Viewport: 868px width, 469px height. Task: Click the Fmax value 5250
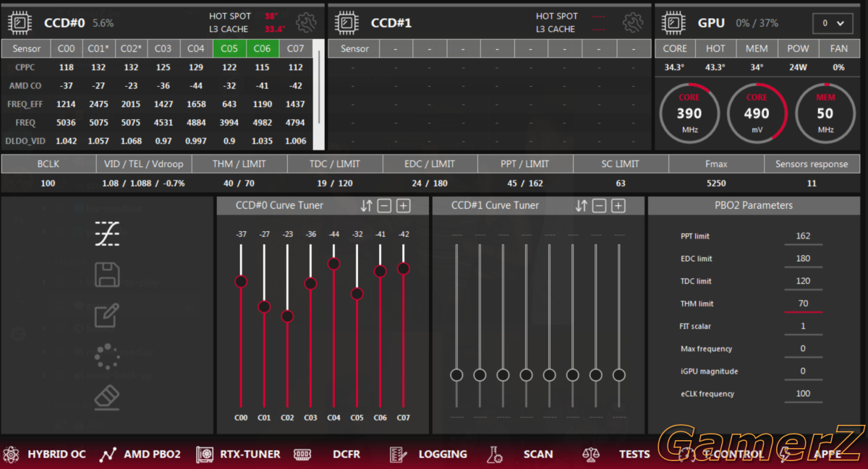[716, 184]
